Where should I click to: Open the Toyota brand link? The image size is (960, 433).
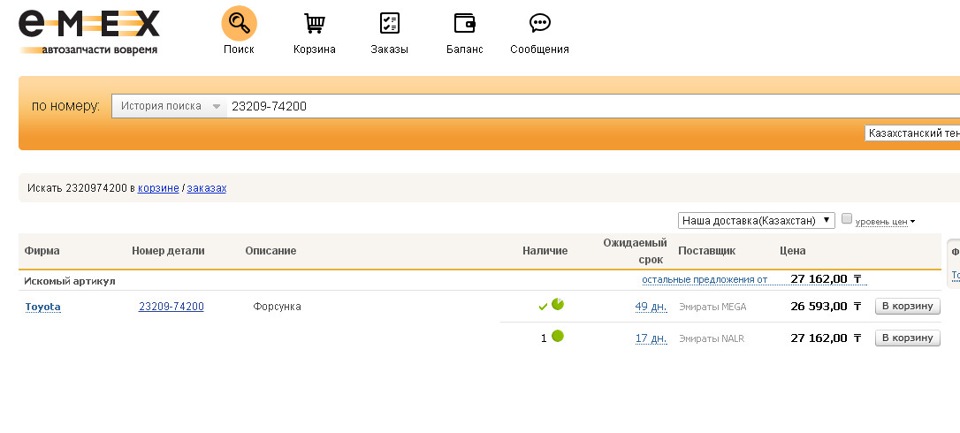point(43,307)
